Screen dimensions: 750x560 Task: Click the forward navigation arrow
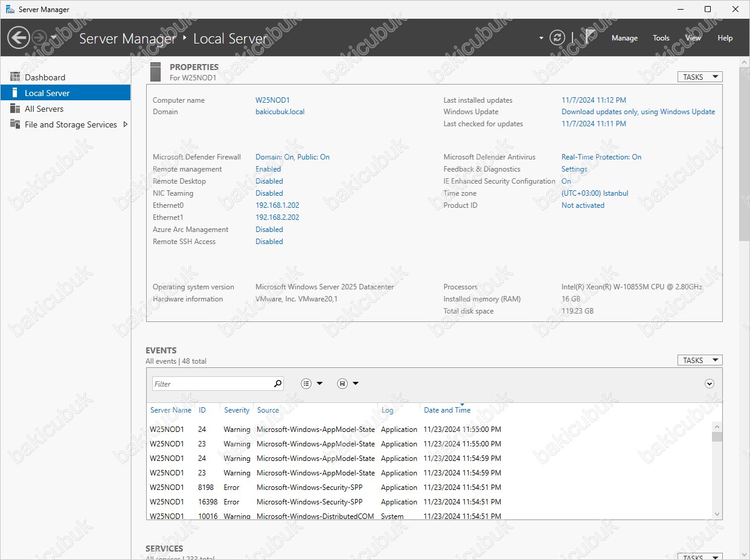tap(39, 37)
